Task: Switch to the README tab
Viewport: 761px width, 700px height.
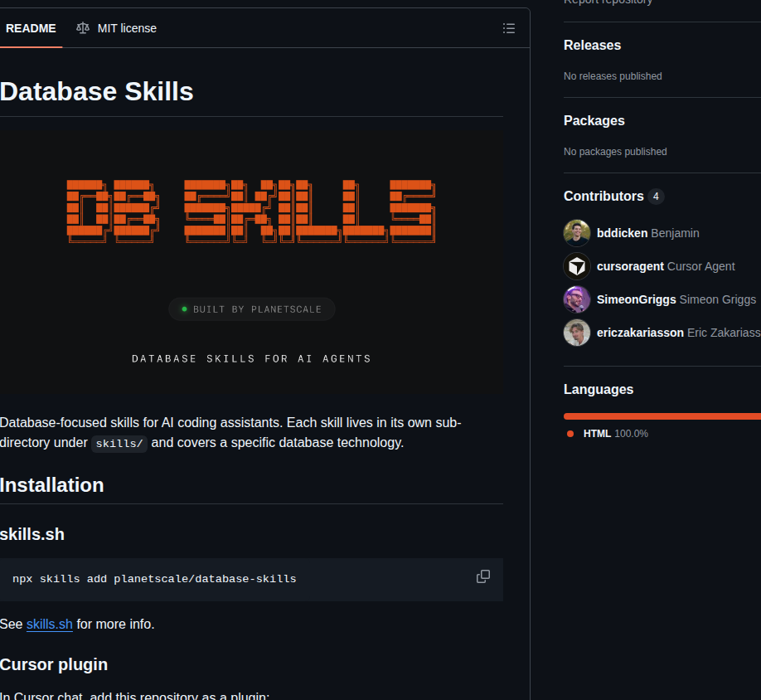Action: point(31,28)
